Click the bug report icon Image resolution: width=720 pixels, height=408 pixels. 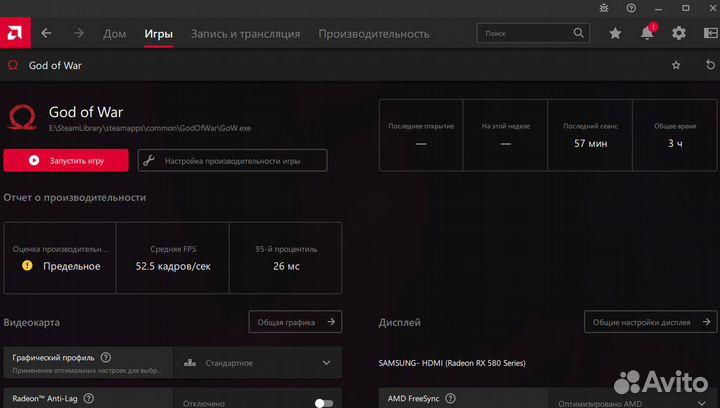[x=604, y=8]
